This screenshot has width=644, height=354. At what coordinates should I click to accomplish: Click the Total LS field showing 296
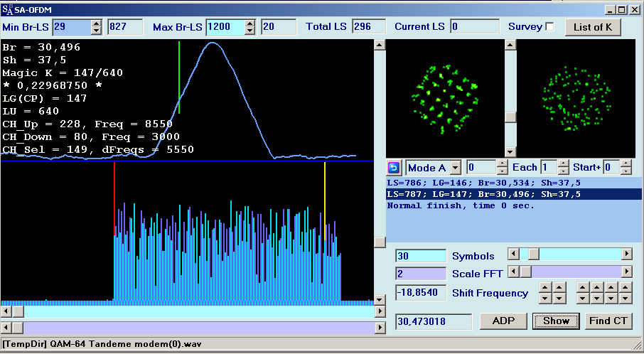pyautogui.click(x=369, y=27)
